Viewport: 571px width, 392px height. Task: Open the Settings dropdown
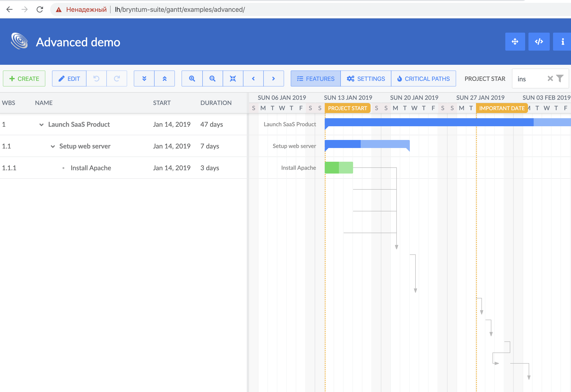(366, 78)
